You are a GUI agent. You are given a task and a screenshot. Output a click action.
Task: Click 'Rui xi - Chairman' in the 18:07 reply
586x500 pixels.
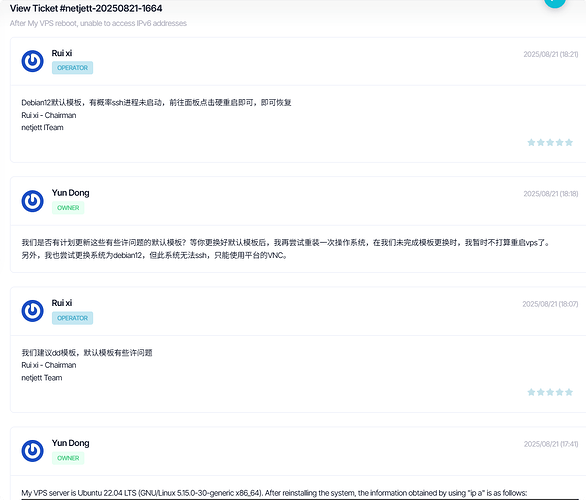(x=49, y=365)
